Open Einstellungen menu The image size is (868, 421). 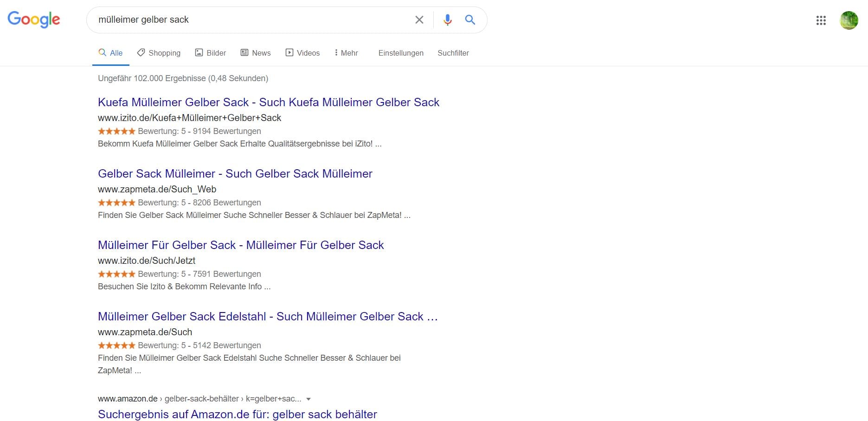401,53
